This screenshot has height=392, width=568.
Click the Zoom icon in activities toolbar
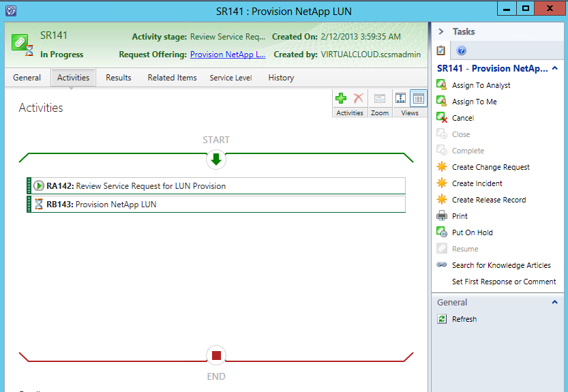point(380,99)
